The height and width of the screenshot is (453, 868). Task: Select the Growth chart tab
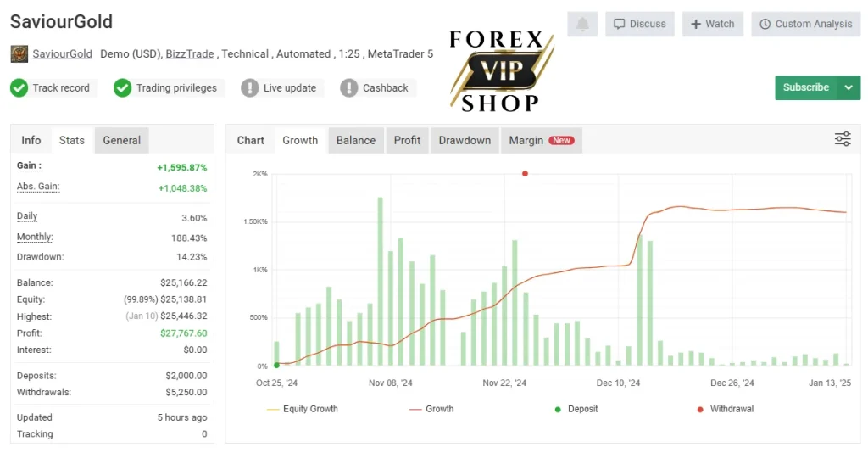click(x=300, y=140)
